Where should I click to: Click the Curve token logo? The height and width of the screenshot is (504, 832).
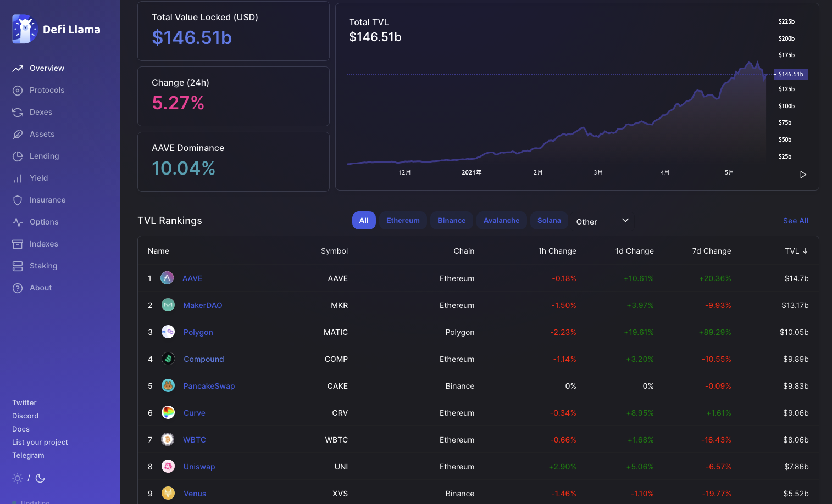(168, 412)
